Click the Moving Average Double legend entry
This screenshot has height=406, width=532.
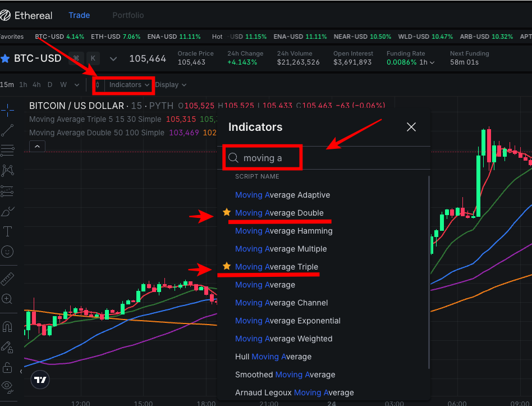point(97,133)
